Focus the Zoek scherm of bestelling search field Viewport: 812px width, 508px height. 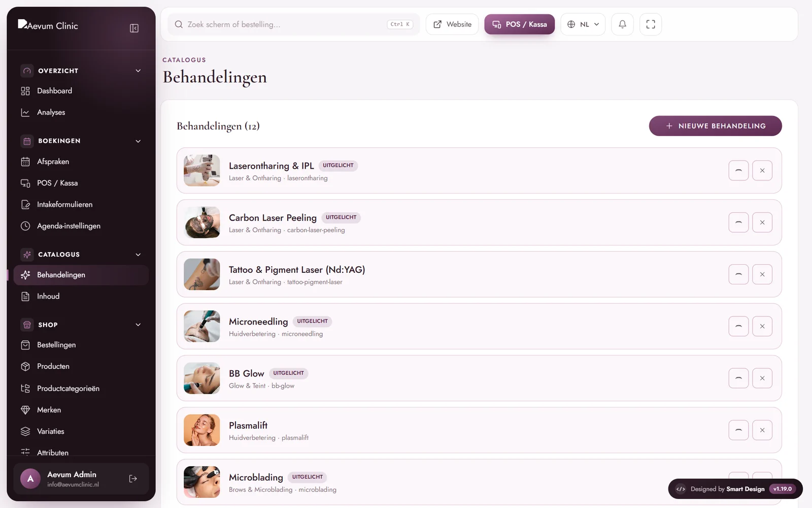pyautogui.click(x=293, y=24)
